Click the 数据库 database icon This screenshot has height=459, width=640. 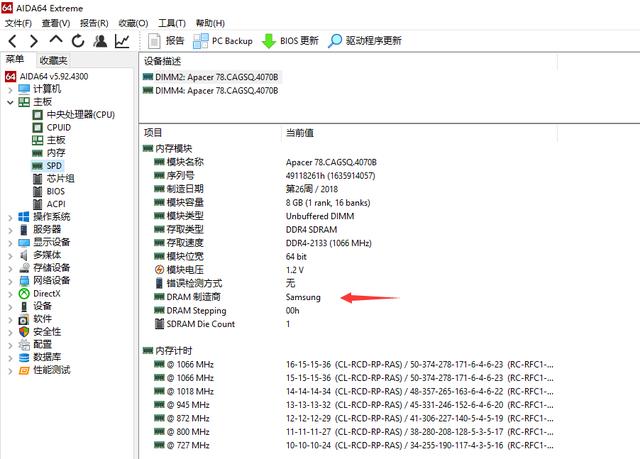[x=24, y=357]
